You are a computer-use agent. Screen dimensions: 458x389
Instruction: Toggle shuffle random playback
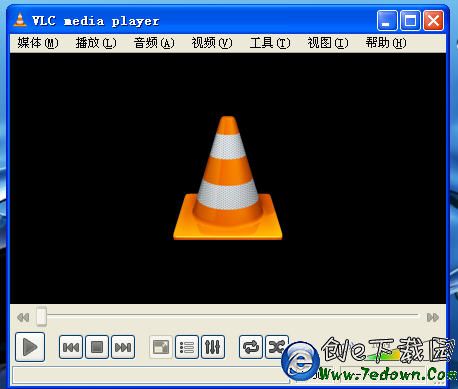(x=276, y=347)
